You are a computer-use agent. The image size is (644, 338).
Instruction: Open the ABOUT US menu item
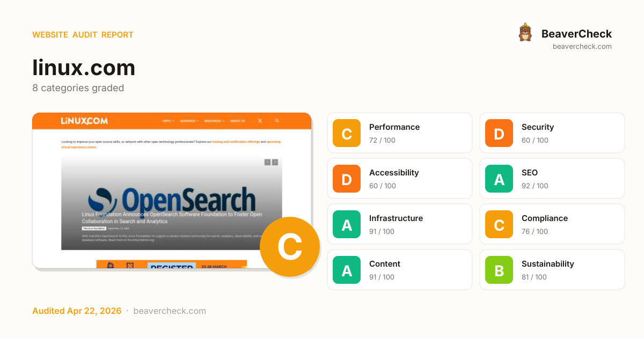point(238,121)
